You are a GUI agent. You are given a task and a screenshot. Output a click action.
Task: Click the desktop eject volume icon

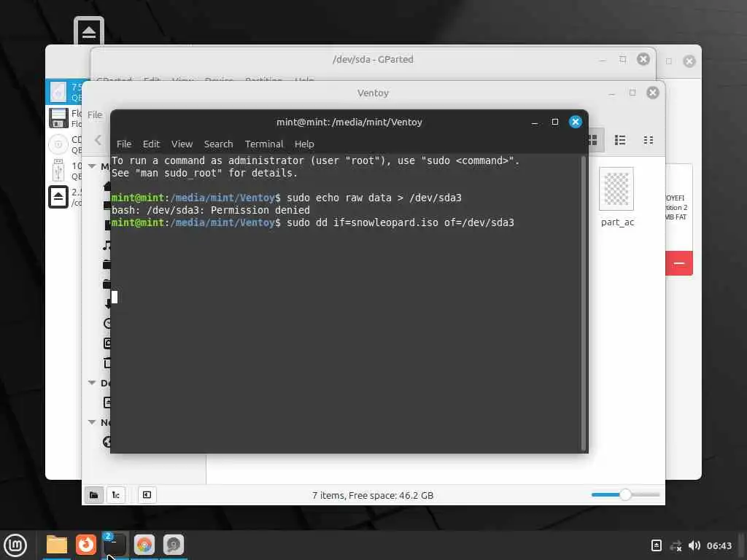coord(88,31)
